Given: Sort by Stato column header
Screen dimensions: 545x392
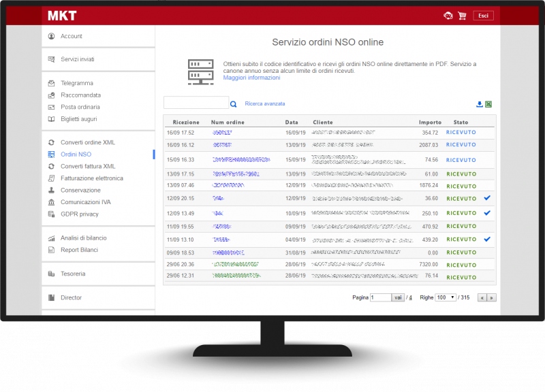Looking at the screenshot, I should (x=461, y=122).
